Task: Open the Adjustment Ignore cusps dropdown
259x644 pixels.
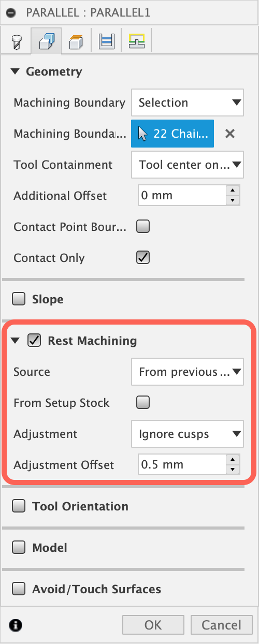Action: (x=188, y=434)
